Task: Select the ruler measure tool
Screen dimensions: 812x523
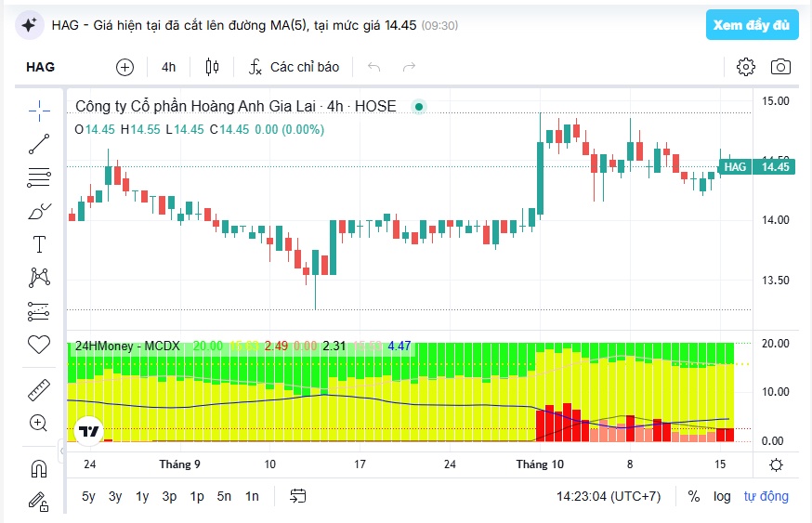Action: click(x=39, y=390)
